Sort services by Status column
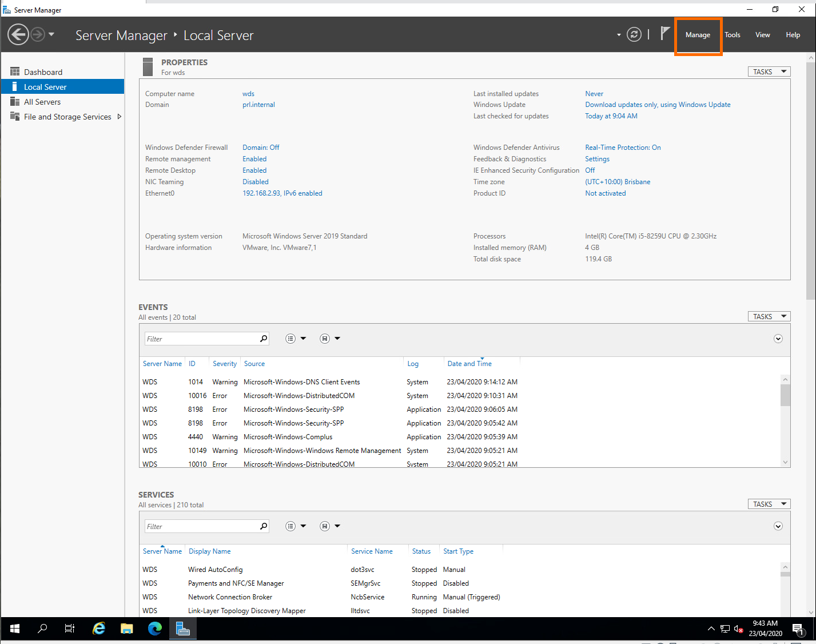The height and width of the screenshot is (644, 816). click(421, 551)
